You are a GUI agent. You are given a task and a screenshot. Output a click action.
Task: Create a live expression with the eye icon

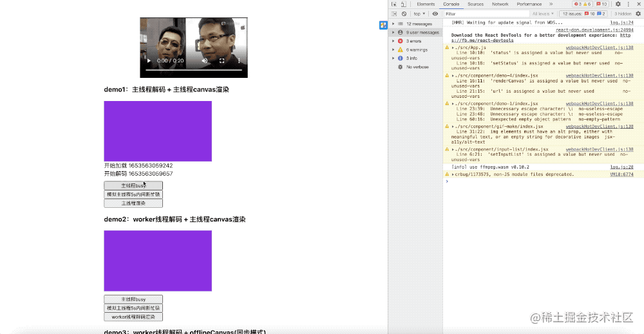coord(435,14)
